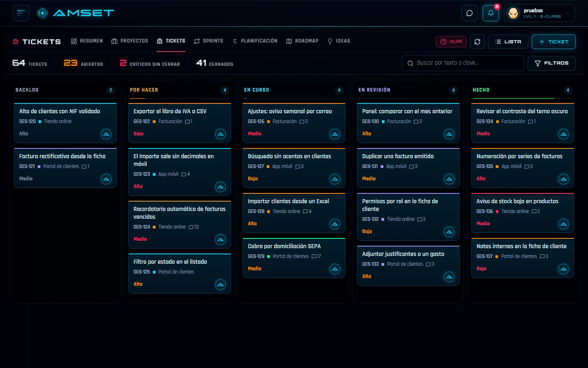This screenshot has height=368, width=588.
Task: Open the chat messages icon
Action: (x=470, y=13)
